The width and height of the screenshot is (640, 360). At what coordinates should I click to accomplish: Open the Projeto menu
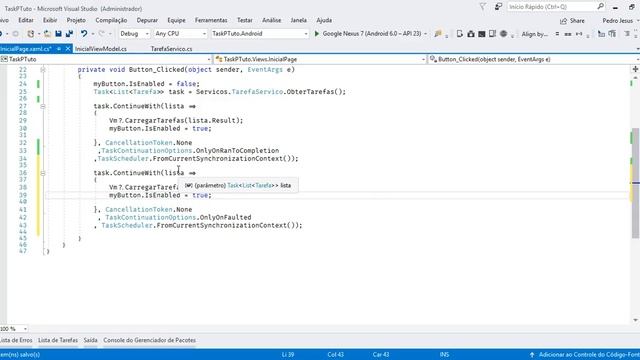click(x=76, y=20)
